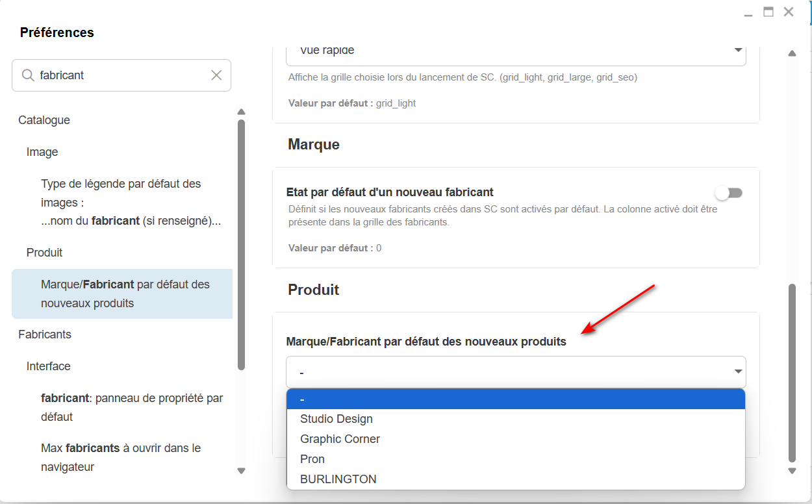Click the settings panel scroll-up arrow
812x504 pixels.
pyautogui.click(x=792, y=53)
